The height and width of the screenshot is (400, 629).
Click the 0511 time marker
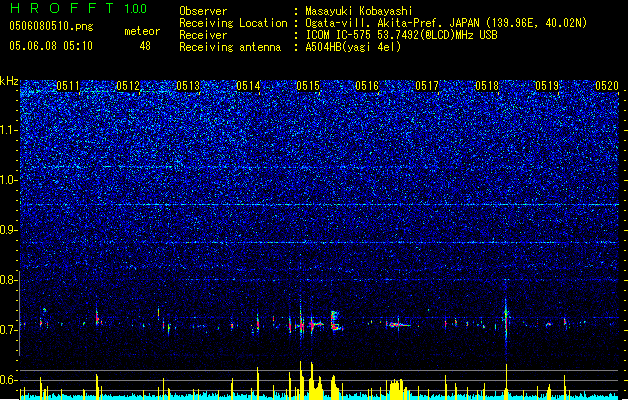pos(68,86)
